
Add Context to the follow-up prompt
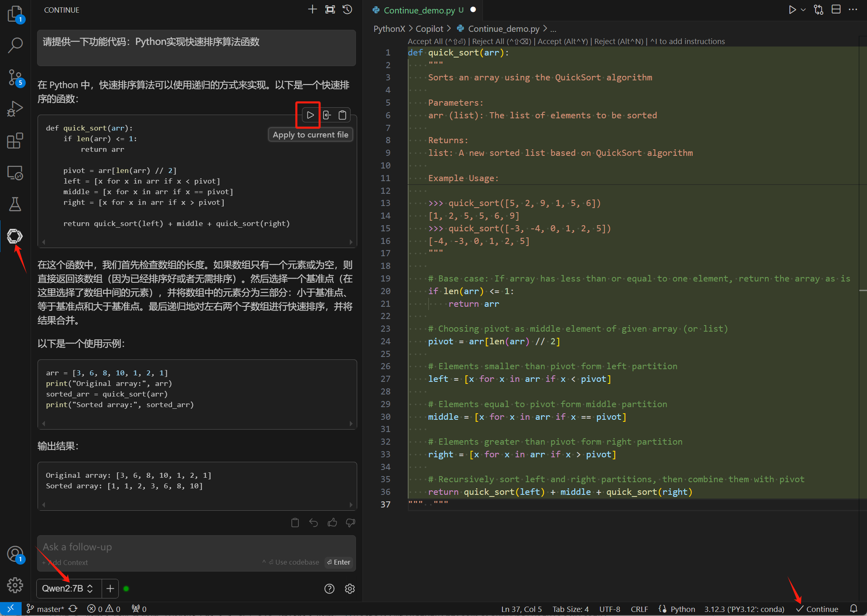point(65,563)
